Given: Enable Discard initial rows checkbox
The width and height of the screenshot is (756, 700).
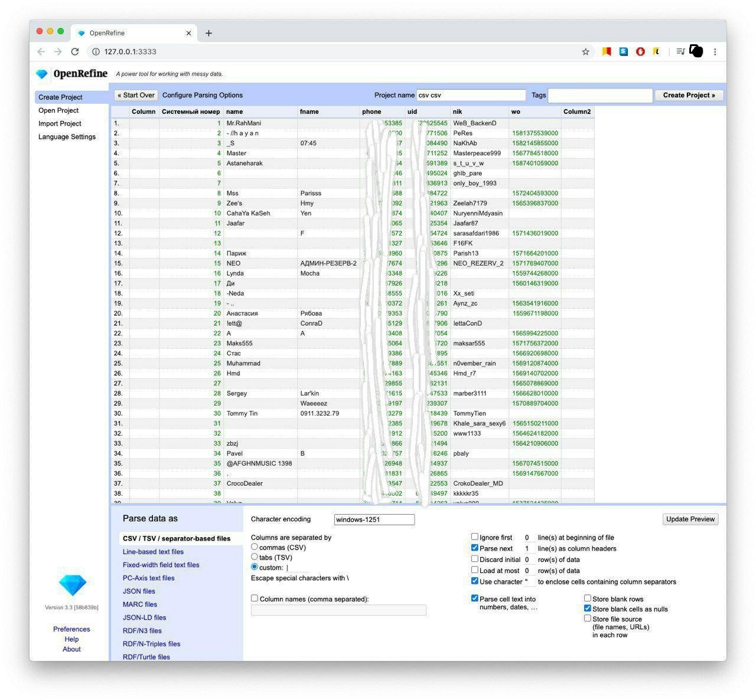Looking at the screenshot, I should click(x=474, y=558).
